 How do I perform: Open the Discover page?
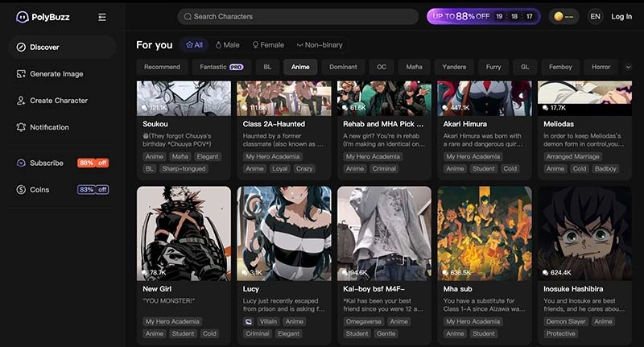pos(62,48)
